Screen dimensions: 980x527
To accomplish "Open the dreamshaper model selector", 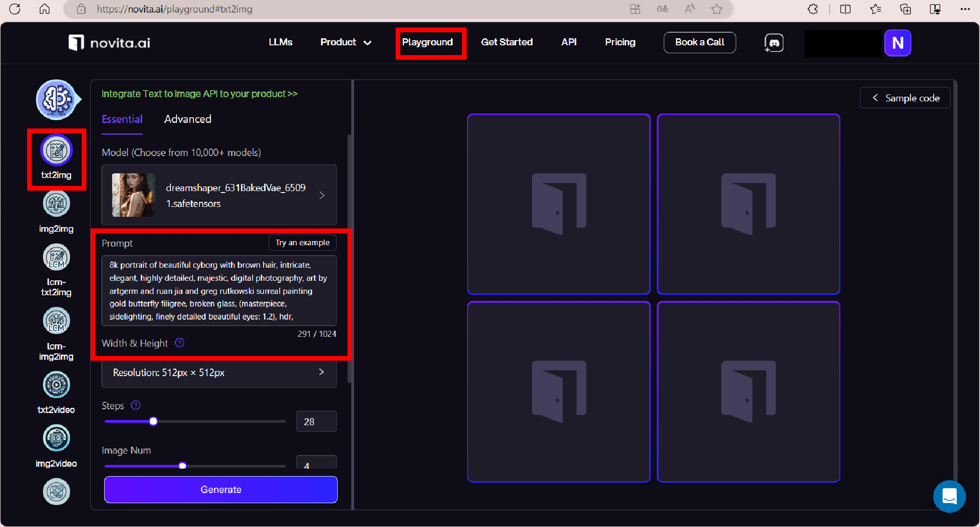I will [219, 195].
